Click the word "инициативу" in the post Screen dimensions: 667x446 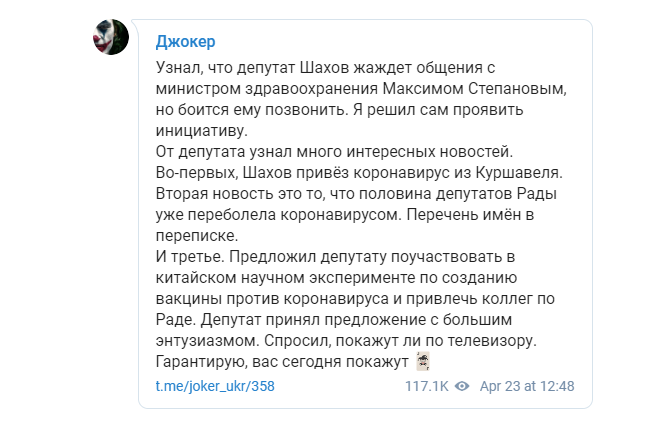click(201, 131)
